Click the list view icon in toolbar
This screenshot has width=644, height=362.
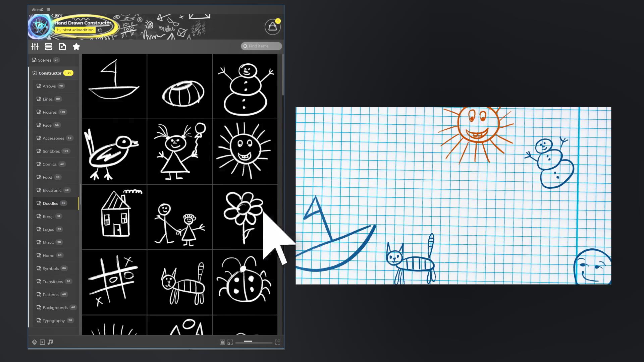tap(49, 46)
